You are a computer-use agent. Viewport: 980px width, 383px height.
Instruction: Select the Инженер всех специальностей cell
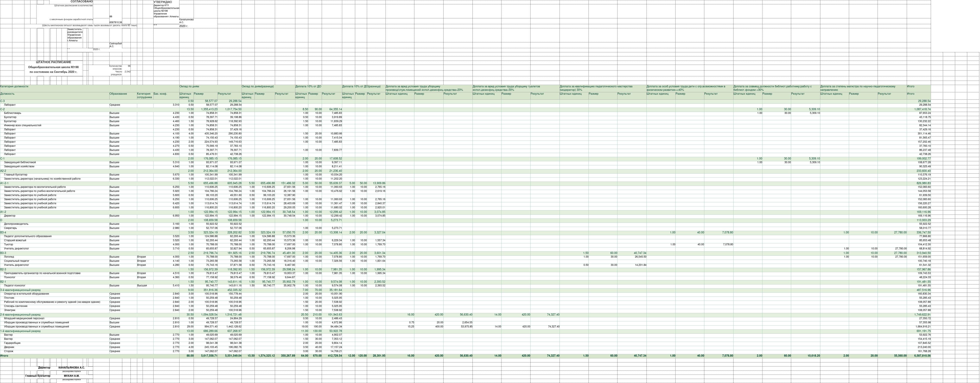[22, 125]
